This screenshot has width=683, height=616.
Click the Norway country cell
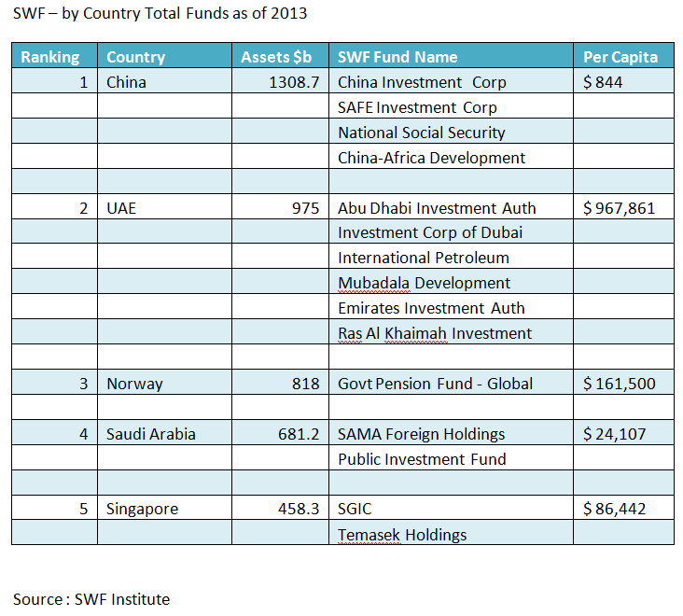coord(134,384)
